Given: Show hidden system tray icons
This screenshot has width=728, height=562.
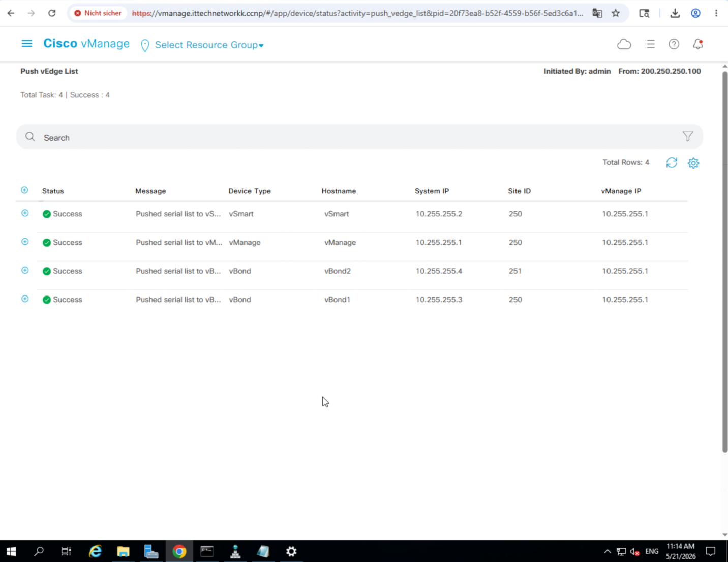Looking at the screenshot, I should click(607, 551).
